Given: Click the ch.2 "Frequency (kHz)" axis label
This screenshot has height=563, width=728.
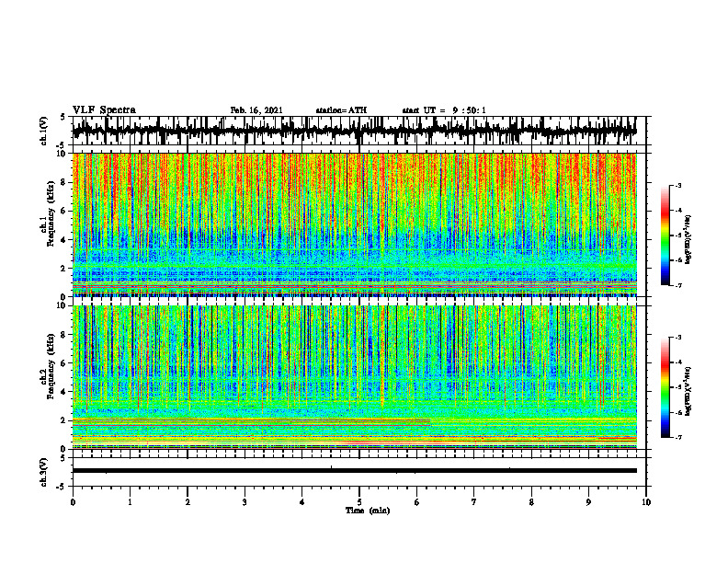Looking at the screenshot, I should 51,366.
